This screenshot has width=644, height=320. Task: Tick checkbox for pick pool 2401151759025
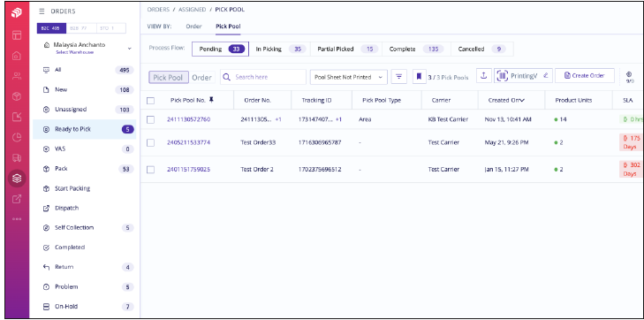[151, 170]
